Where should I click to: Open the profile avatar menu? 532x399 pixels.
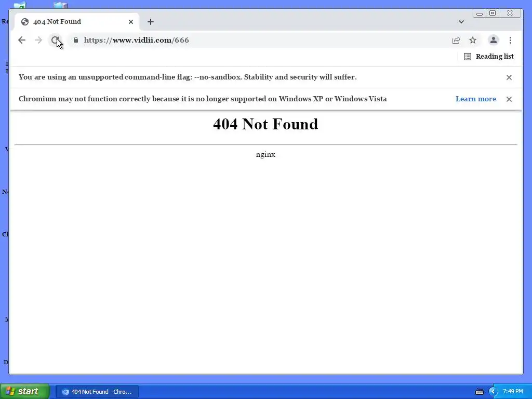point(494,40)
